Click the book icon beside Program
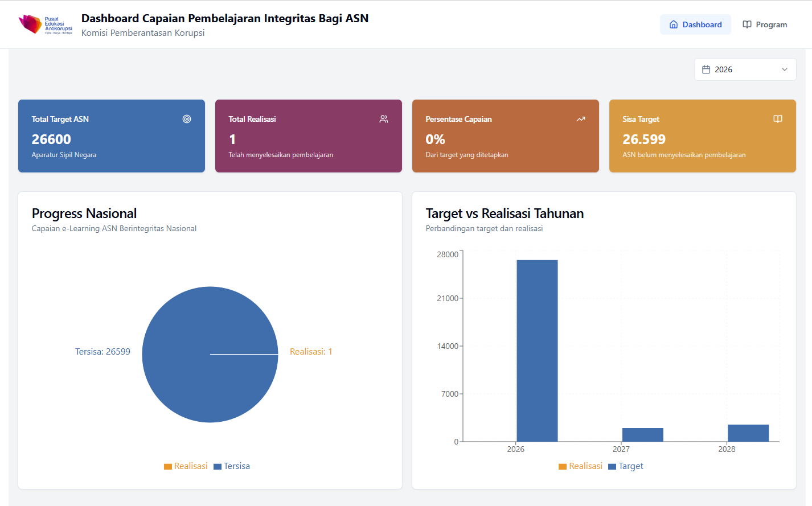The width and height of the screenshot is (812, 506). coord(747,24)
